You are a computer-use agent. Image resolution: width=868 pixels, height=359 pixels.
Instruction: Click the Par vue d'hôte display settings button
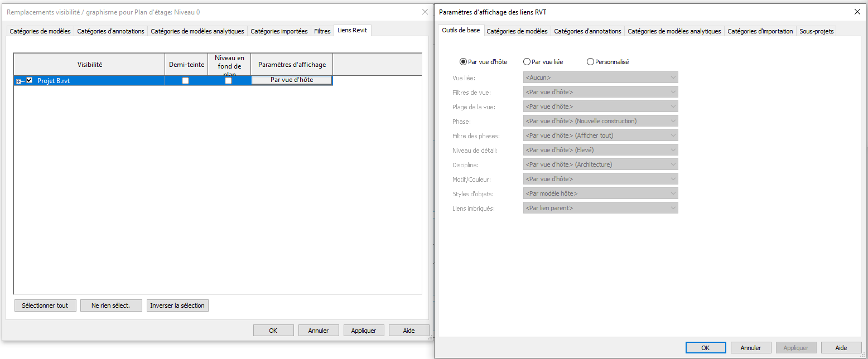292,80
